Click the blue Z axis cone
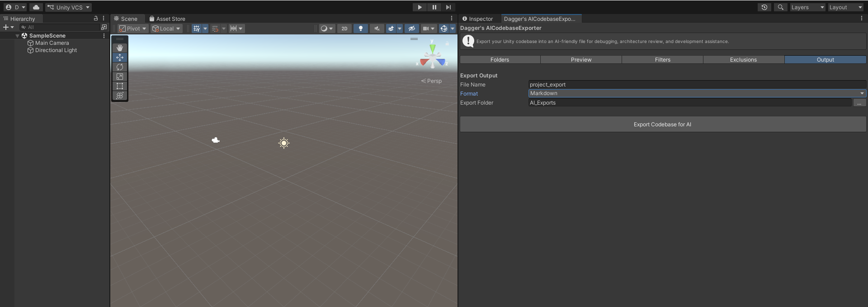Viewport: 868px width, 307px height. [x=441, y=62]
